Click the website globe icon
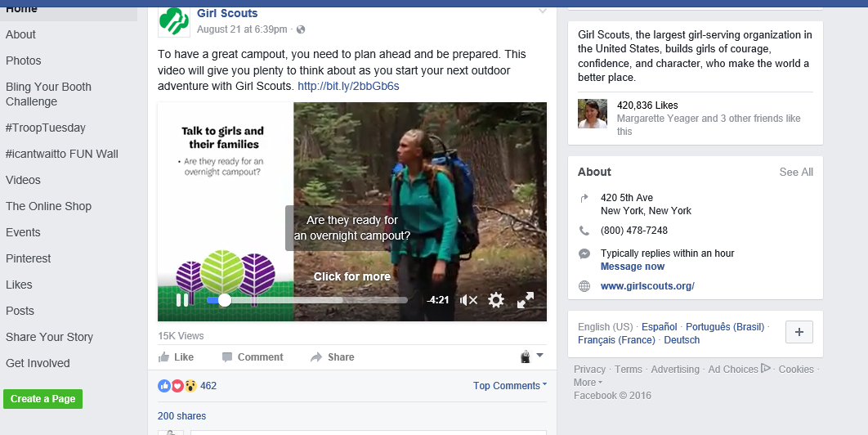868x435 pixels. (584, 286)
